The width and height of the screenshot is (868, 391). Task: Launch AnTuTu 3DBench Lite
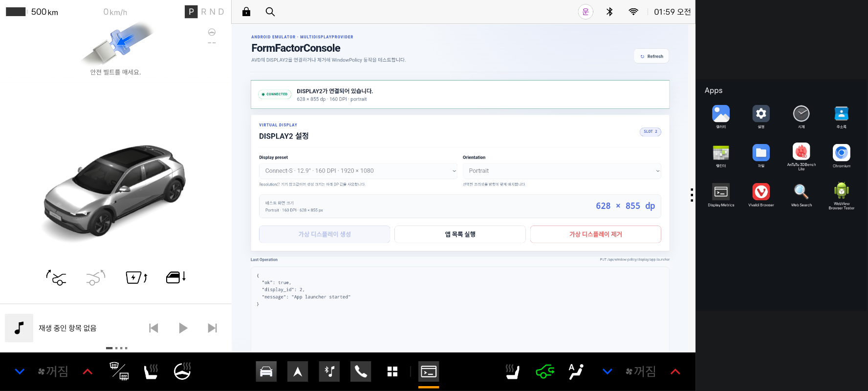pyautogui.click(x=801, y=152)
